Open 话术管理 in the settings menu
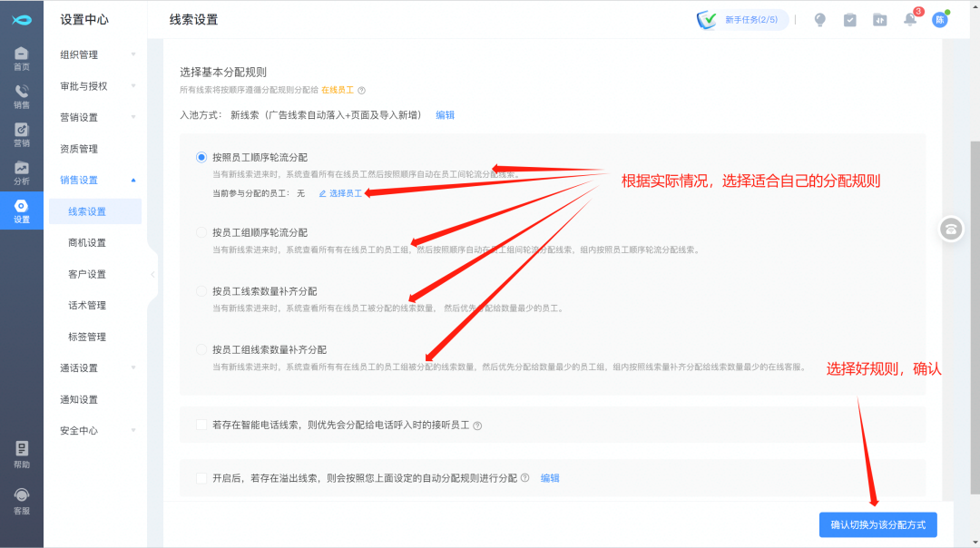Image resolution: width=980 pixels, height=548 pixels. coord(87,305)
